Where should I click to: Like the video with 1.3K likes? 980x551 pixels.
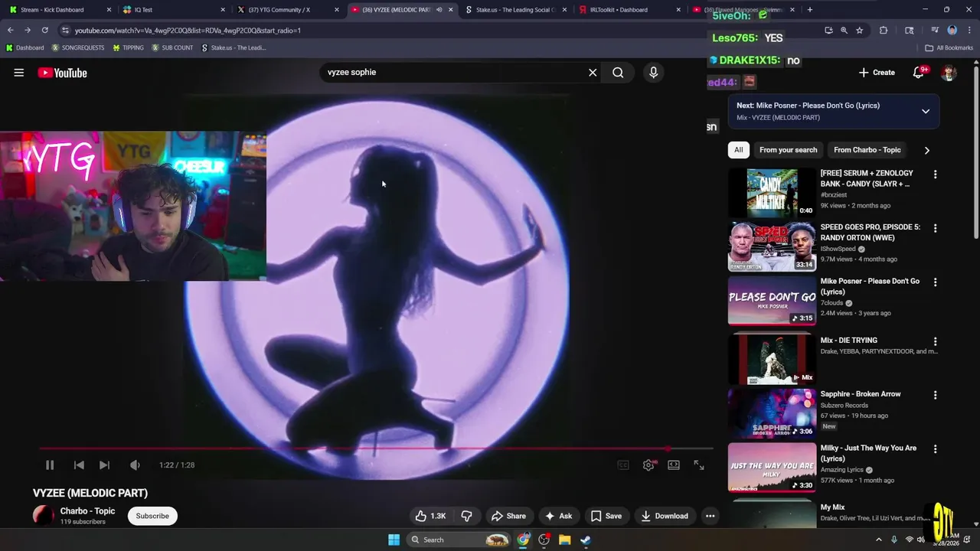[x=431, y=516]
